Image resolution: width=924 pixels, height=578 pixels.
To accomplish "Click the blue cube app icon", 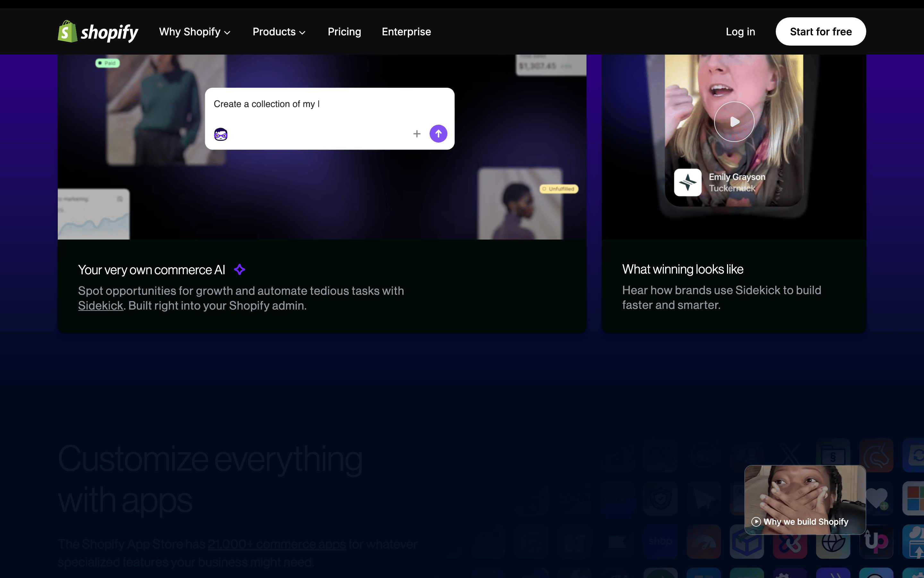I will (x=747, y=541).
